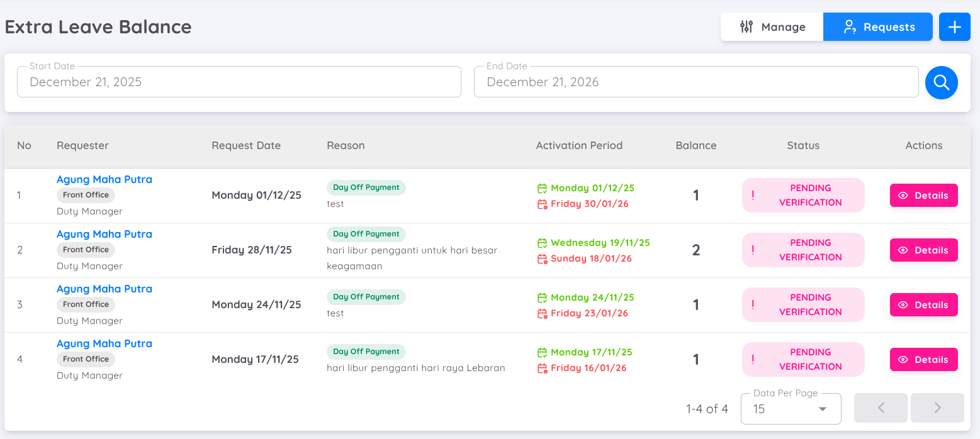Click the eye icon on row 1 Details button

coord(904,195)
